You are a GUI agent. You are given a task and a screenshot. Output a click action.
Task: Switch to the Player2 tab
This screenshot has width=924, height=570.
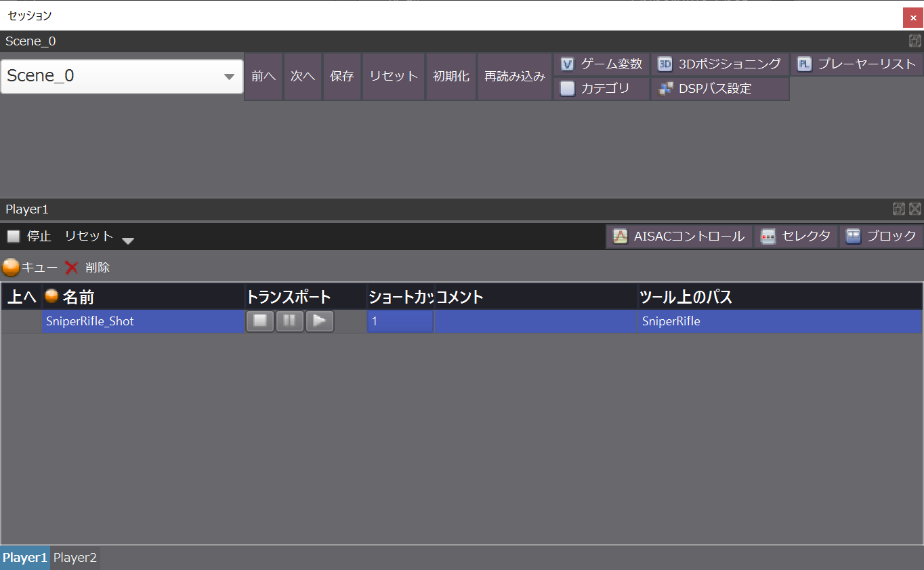pos(75,558)
